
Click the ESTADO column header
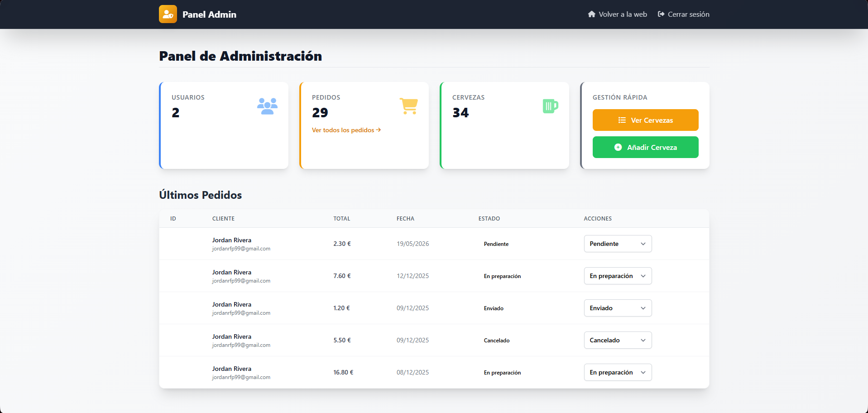(489, 218)
